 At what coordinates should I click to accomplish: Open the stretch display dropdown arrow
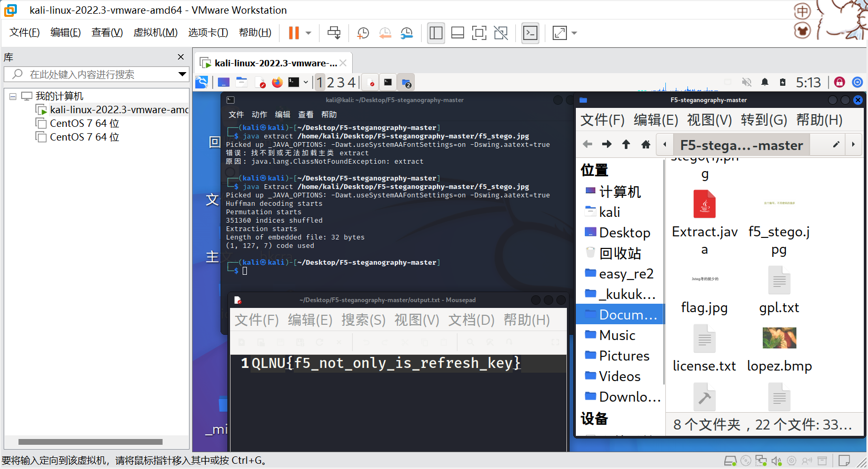tap(574, 33)
